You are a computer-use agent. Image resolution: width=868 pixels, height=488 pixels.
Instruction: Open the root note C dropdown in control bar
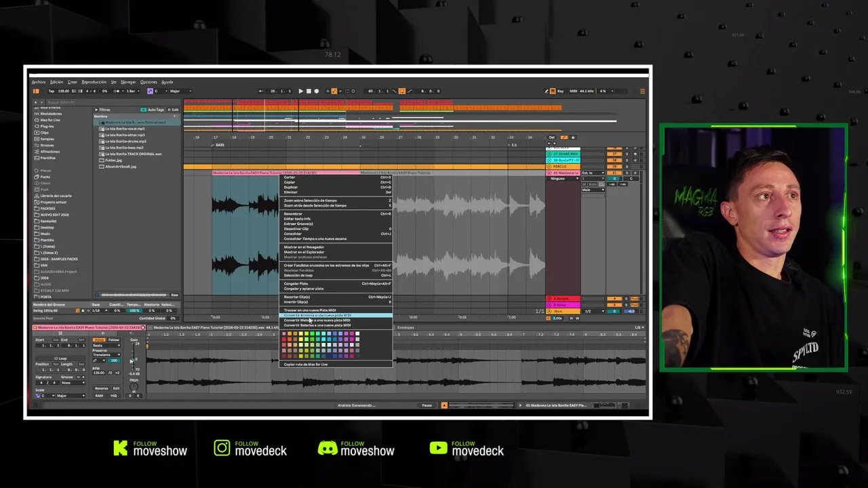[x=161, y=91]
